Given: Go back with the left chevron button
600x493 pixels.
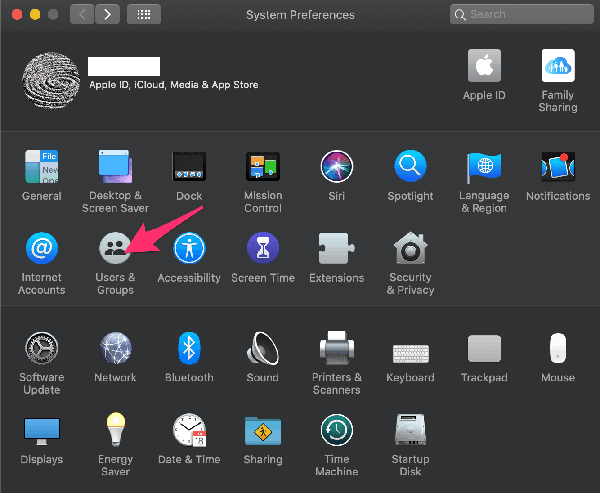Looking at the screenshot, I should [82, 14].
